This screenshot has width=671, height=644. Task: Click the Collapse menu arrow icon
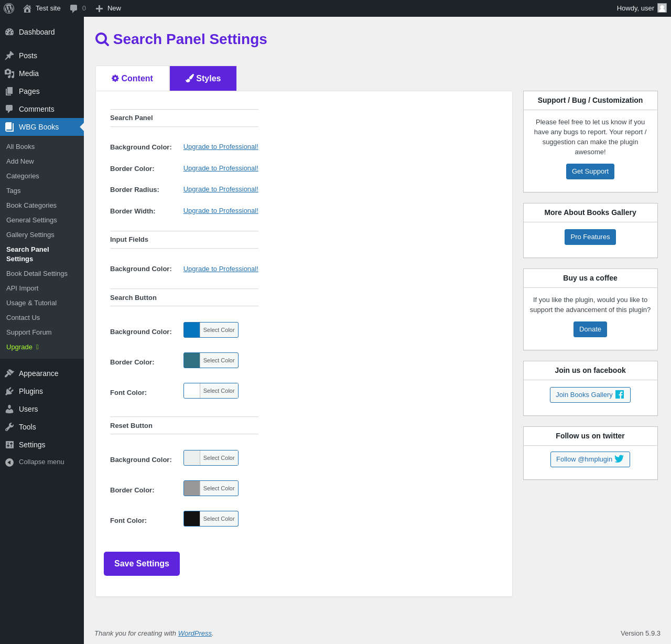click(9, 462)
